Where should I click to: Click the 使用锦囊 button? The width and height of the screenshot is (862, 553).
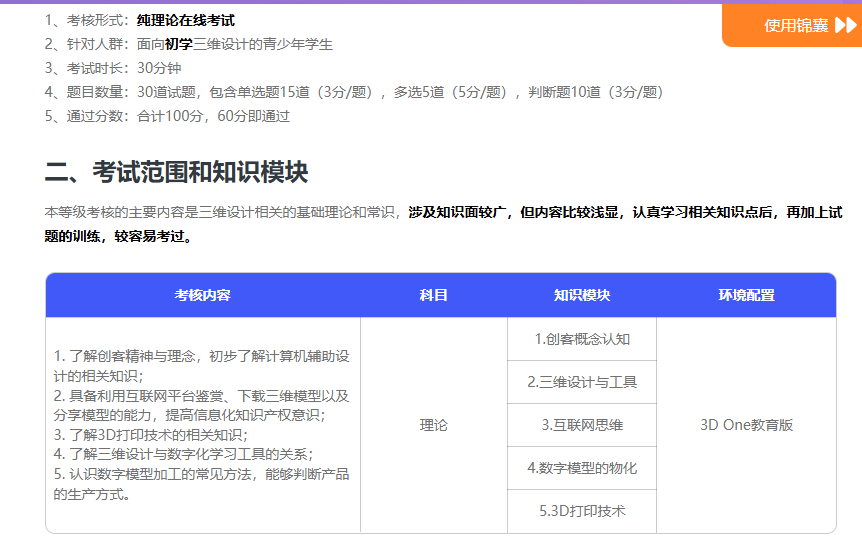[796, 25]
